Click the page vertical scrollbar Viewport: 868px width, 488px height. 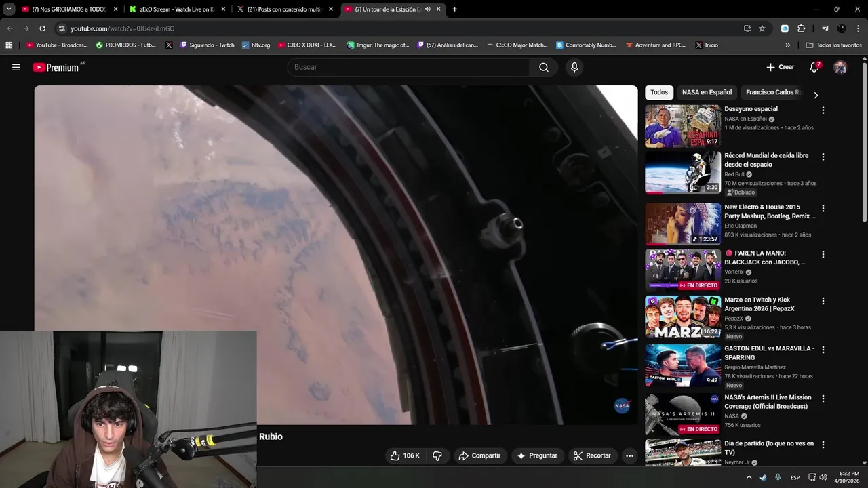point(865,141)
